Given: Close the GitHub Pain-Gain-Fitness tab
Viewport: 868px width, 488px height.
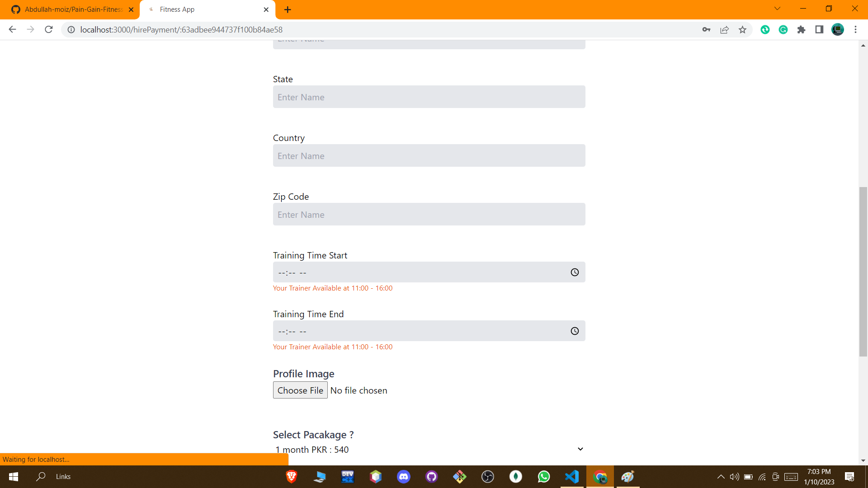Looking at the screenshot, I should coord(131,9).
